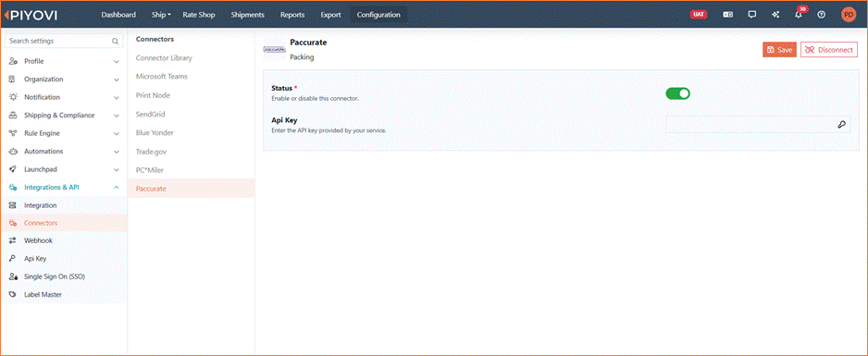Expand the Rule Engine chevron
The width and height of the screenshot is (868, 356).
117,133
